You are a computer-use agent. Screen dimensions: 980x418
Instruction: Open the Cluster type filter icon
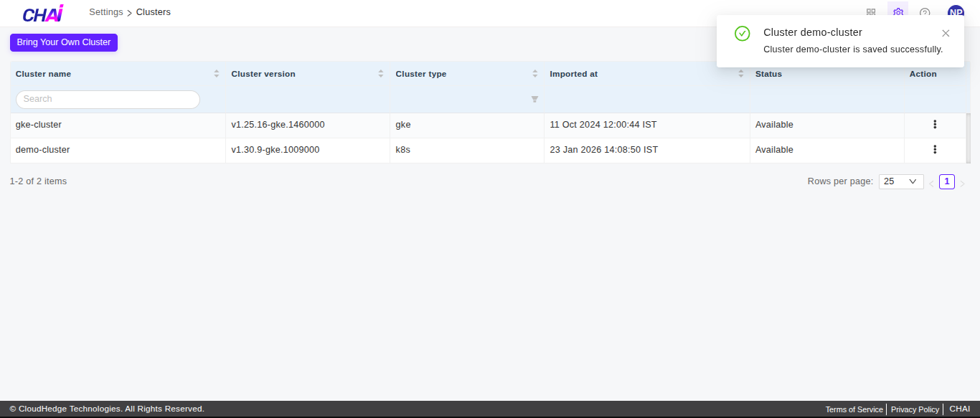pyautogui.click(x=534, y=99)
